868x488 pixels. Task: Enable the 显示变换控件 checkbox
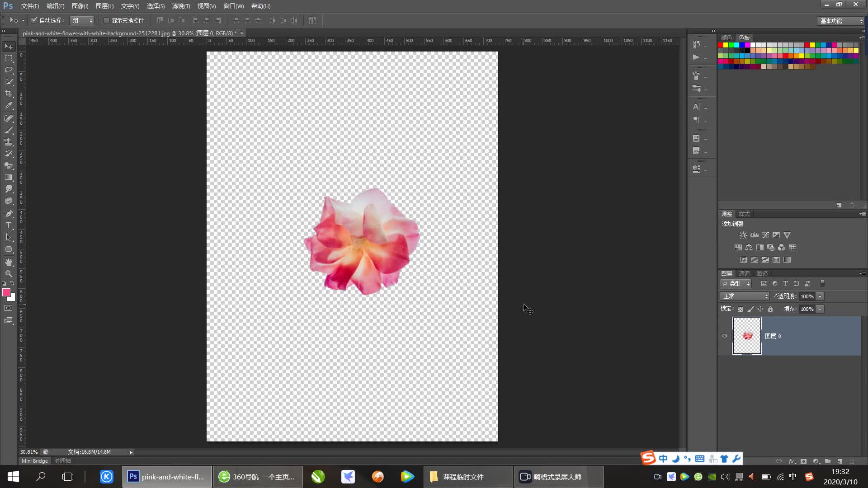106,20
